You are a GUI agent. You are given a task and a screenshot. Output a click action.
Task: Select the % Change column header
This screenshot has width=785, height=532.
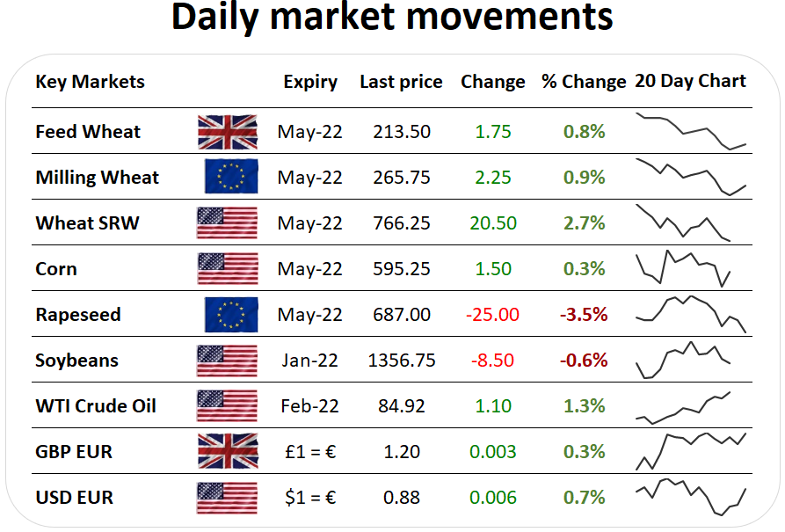pos(584,82)
